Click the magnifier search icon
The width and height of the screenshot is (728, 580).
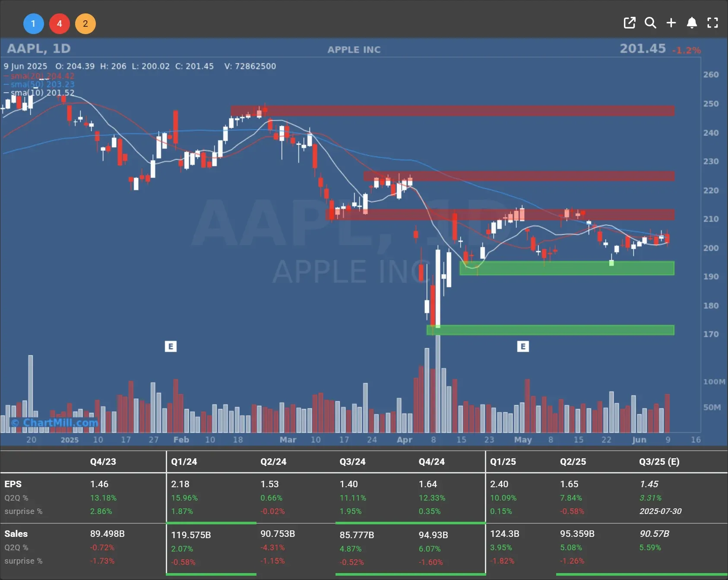coord(650,23)
